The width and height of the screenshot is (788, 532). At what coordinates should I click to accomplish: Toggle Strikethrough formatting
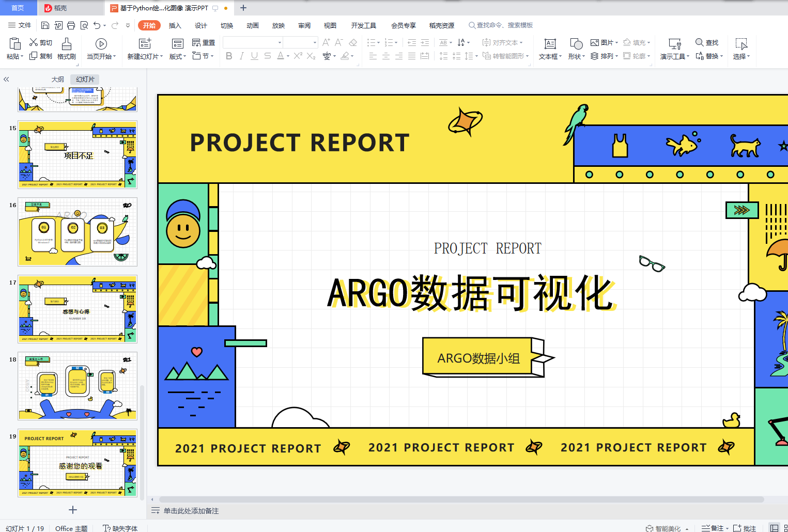point(267,56)
